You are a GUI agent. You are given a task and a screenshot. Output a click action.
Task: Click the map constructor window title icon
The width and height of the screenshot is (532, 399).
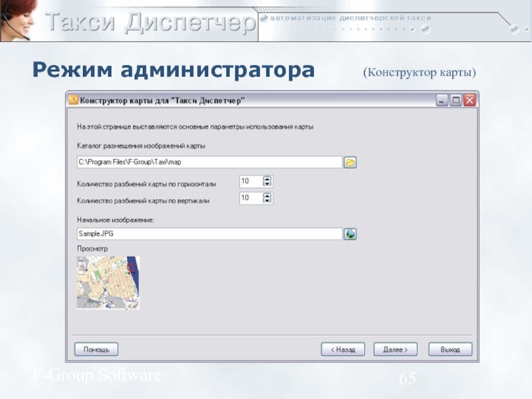(73, 100)
